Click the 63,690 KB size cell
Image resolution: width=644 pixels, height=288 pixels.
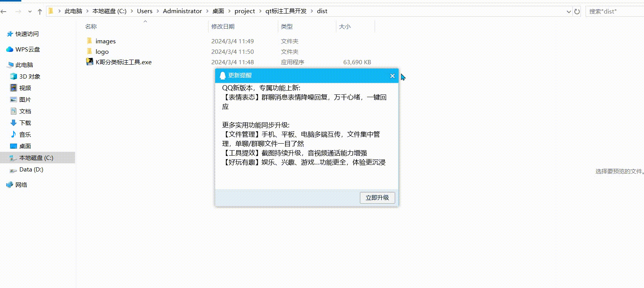(x=357, y=62)
